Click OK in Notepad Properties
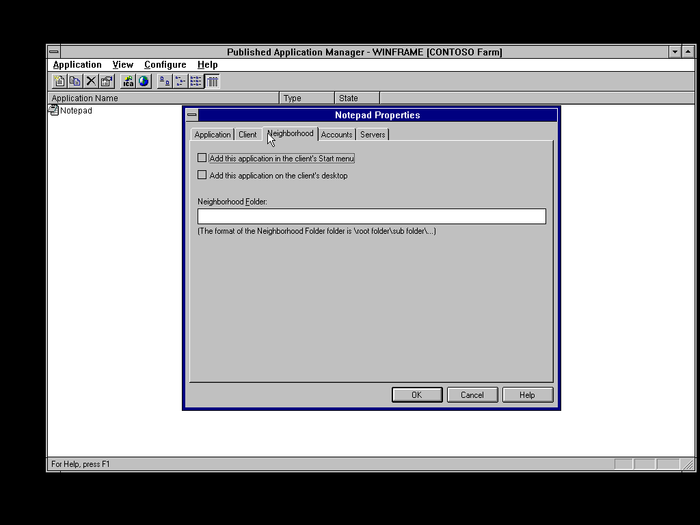 pyautogui.click(x=417, y=395)
